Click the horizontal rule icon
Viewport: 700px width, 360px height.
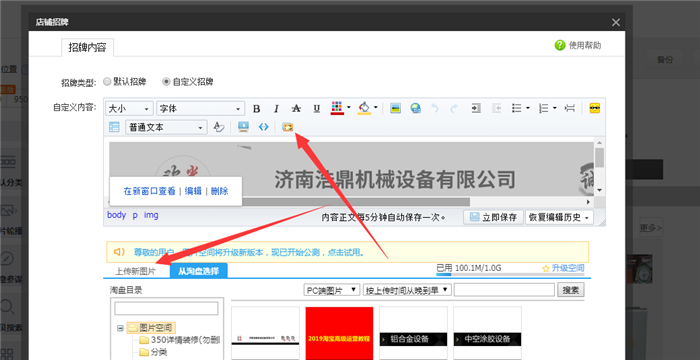570,108
